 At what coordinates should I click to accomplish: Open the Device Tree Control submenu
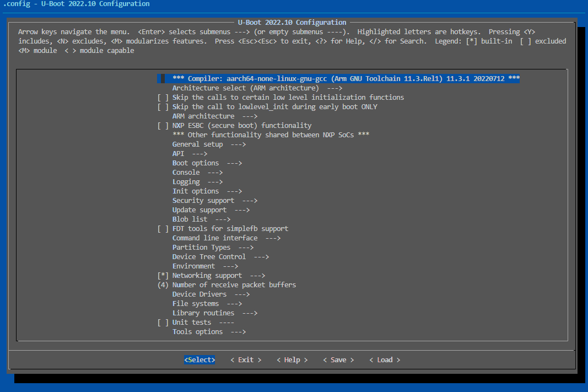(x=220, y=257)
